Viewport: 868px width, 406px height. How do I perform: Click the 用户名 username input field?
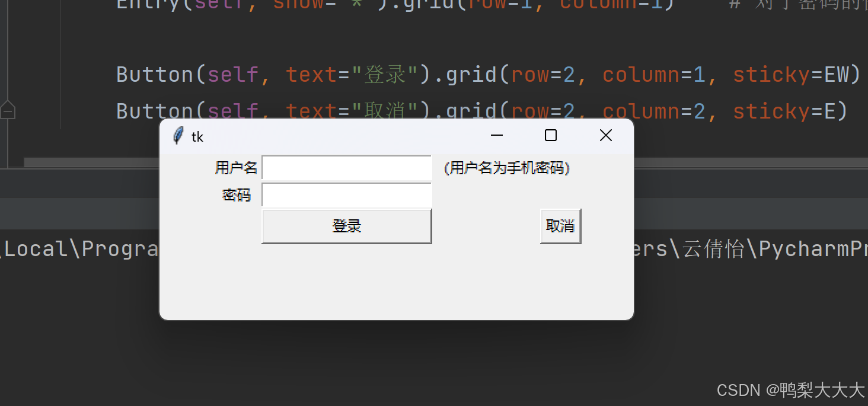point(347,168)
